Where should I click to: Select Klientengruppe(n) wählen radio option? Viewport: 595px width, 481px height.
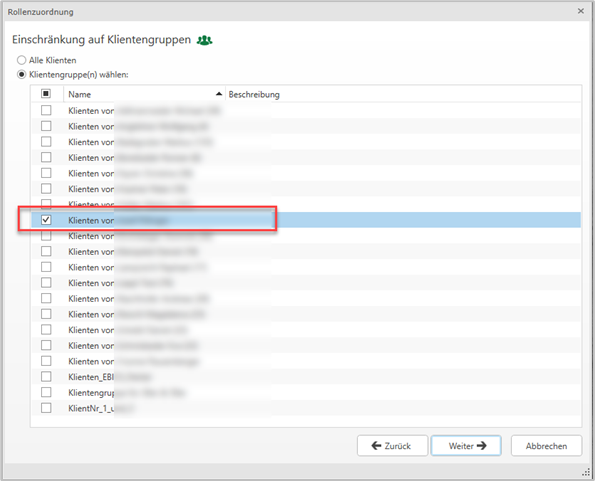pos(22,74)
